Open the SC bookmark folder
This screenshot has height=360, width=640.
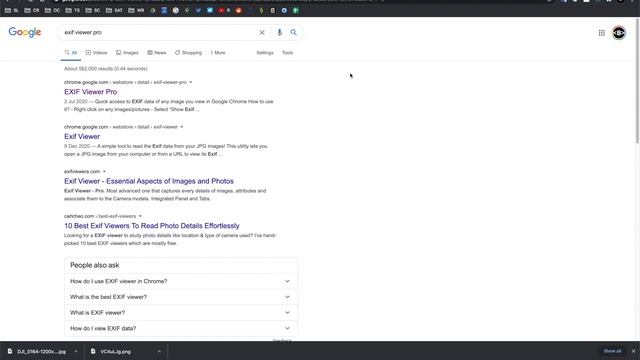[x=93, y=10]
